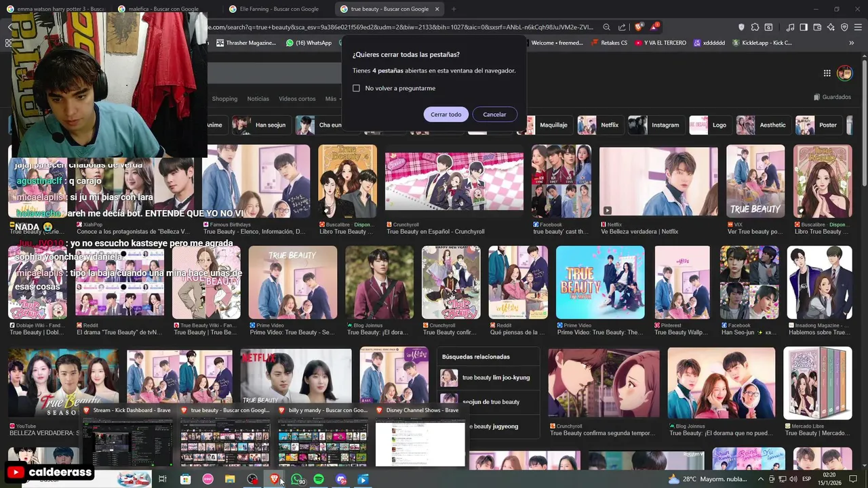Switch to the 'Videos cortos' search tab
Screen dimensions: 868x488
pyautogui.click(x=297, y=99)
